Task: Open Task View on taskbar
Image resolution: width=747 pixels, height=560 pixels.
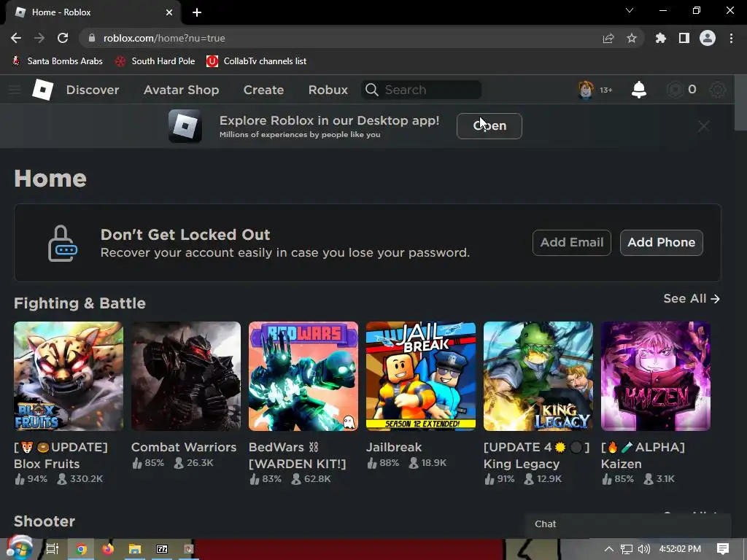Action: pyautogui.click(x=53, y=549)
